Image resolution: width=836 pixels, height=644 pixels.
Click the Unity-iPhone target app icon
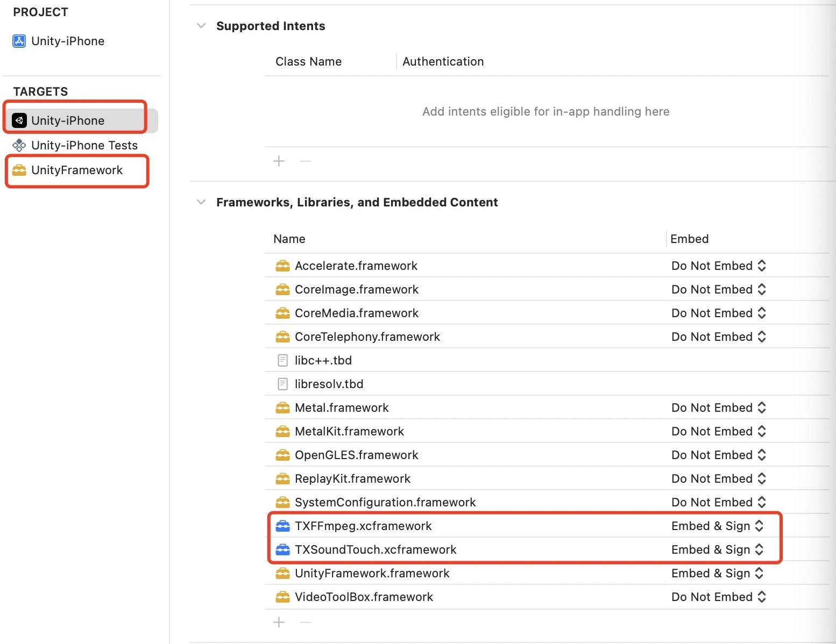pyautogui.click(x=19, y=120)
